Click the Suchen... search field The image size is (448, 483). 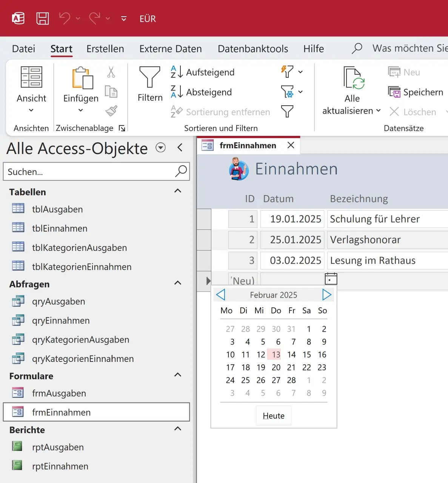coord(89,172)
